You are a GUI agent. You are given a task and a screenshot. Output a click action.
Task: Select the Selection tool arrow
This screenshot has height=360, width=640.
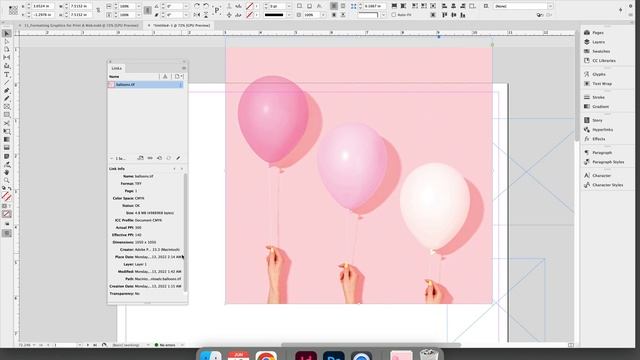coord(7,33)
